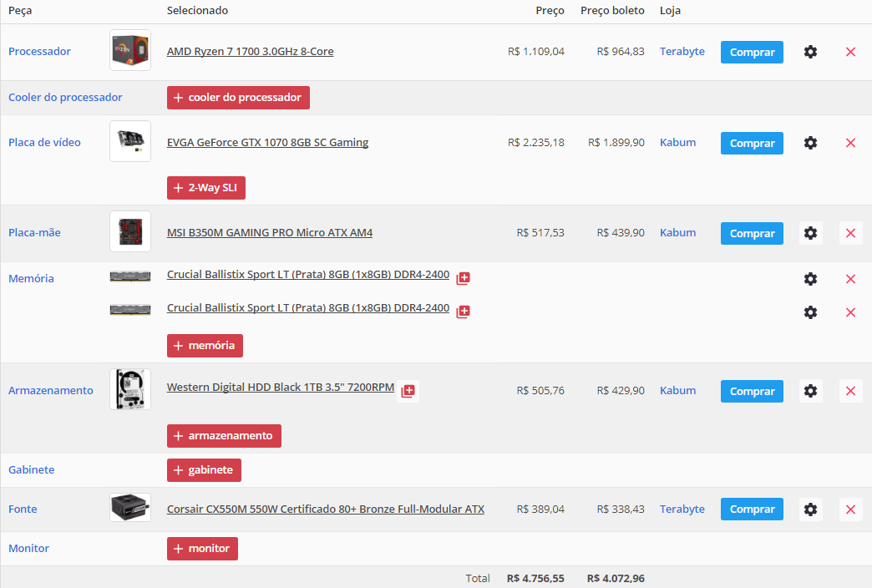Duplicate the second Crucial Ballistix memory item
872x588 pixels.
click(x=464, y=312)
